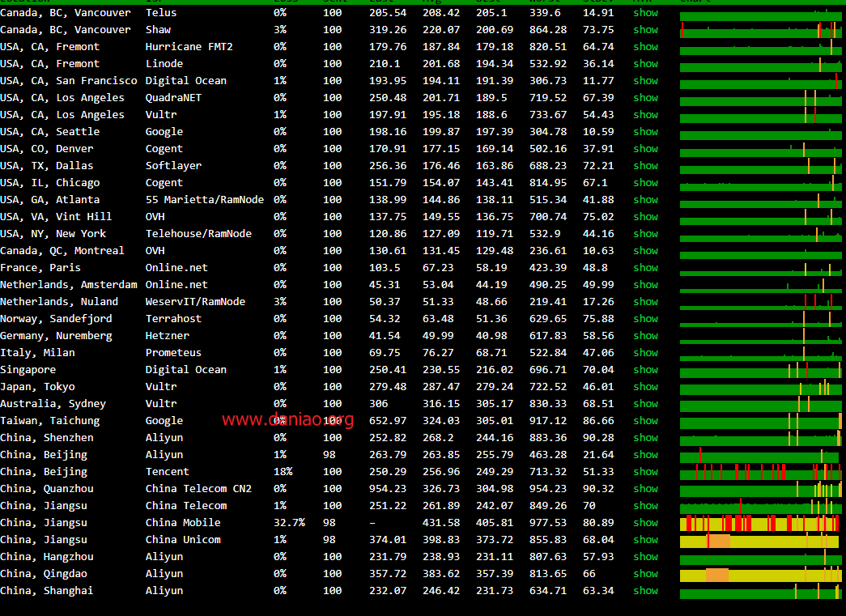
Task: Select the chart for Quanzhou China Telecom CN2
Action: [760, 489]
